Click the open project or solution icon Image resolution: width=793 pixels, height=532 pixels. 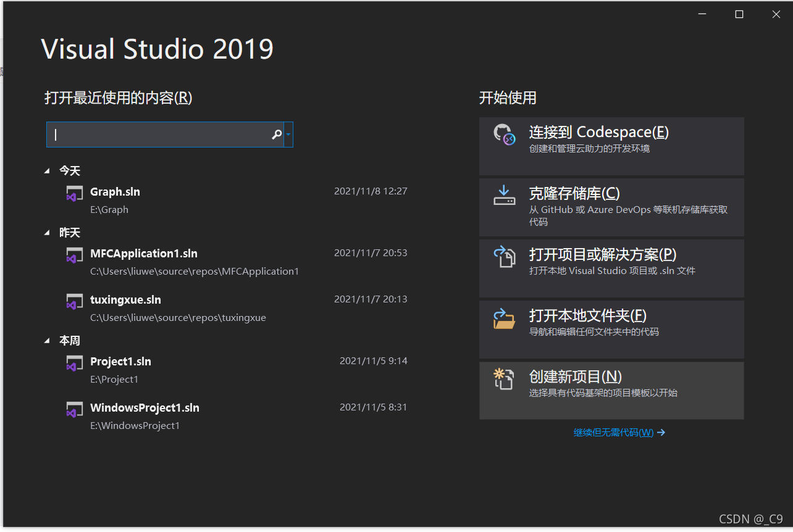coord(504,256)
